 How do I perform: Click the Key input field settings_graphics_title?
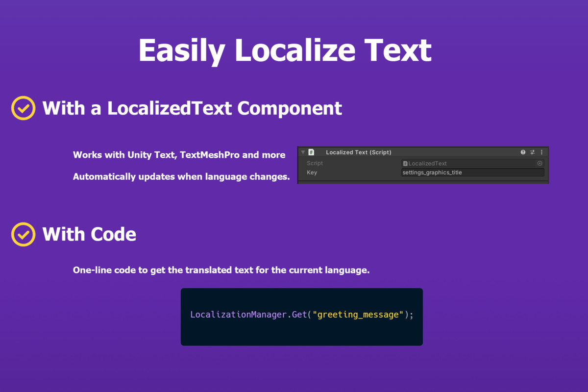click(x=472, y=172)
